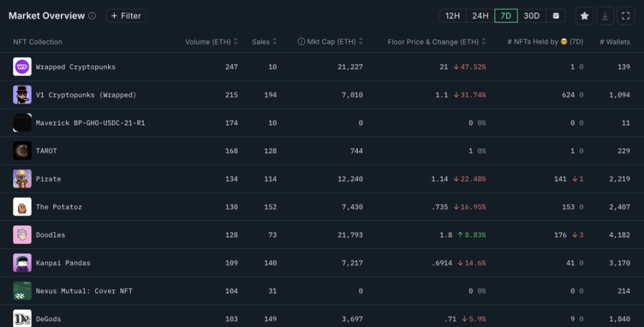Viewport: 644px width, 327px height.
Task: Click Wrapped Cryptopunks market cap 21,227
Action: [x=350, y=66]
